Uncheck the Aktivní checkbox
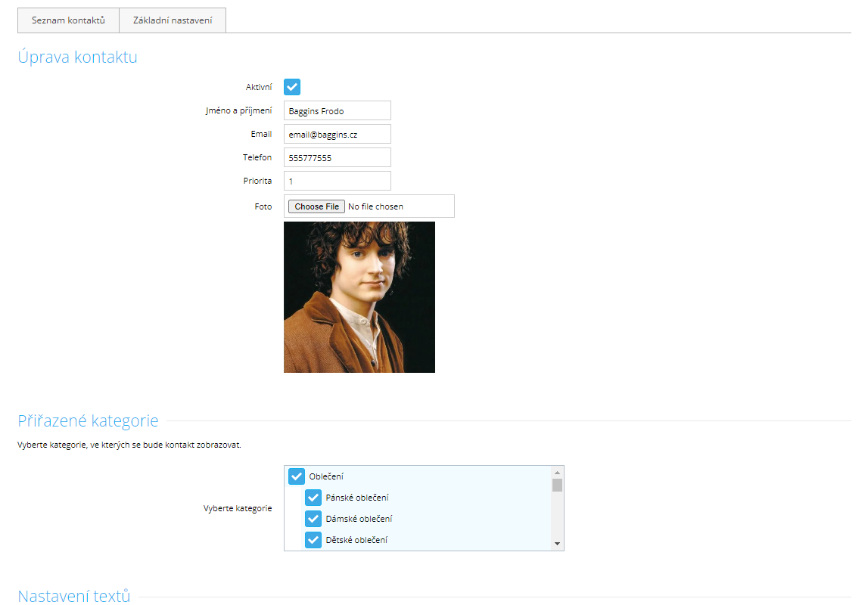Image resolution: width=868 pixels, height=605 pixels. [x=292, y=87]
